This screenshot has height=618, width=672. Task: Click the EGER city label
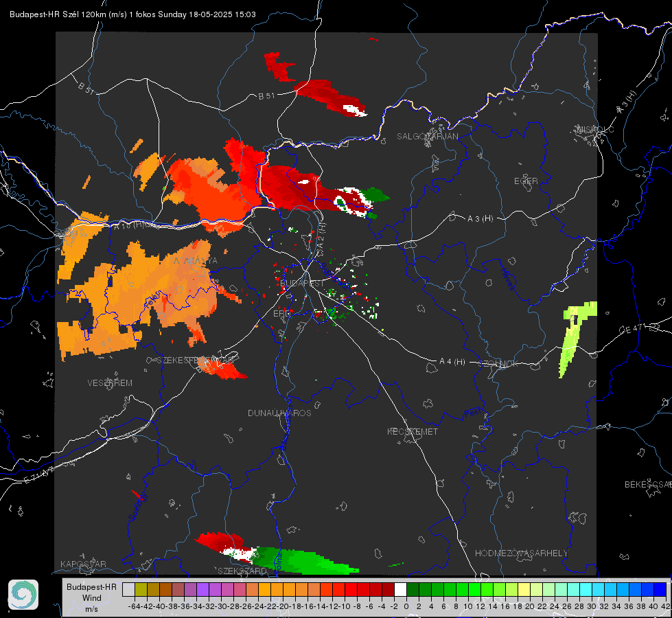click(x=526, y=181)
